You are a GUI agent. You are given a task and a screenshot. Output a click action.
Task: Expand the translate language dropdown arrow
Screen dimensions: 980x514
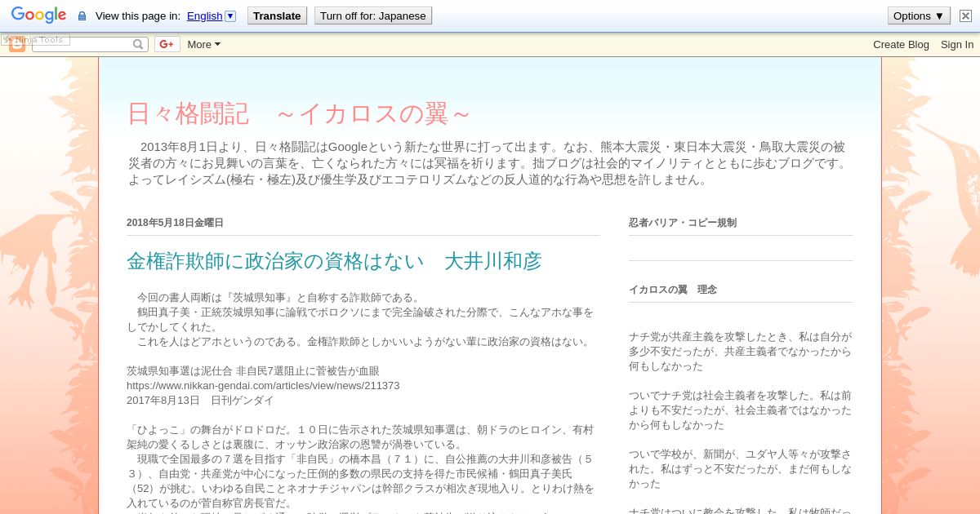point(230,16)
